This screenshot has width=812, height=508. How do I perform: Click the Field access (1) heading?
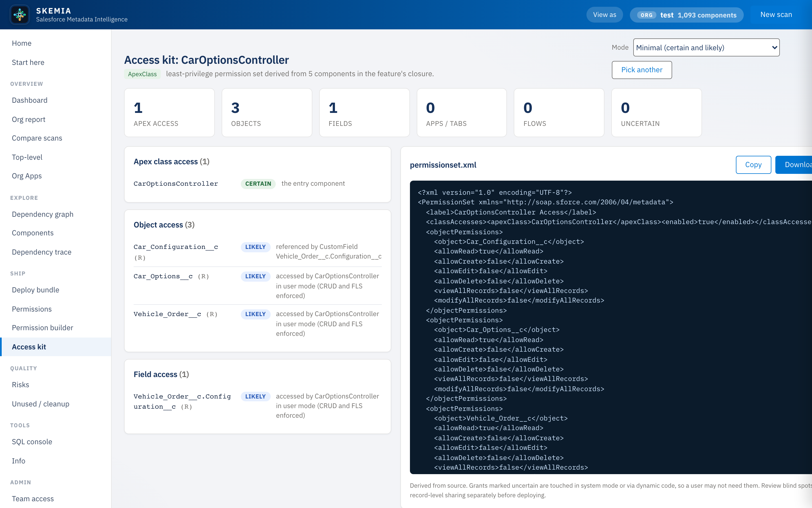point(161,374)
